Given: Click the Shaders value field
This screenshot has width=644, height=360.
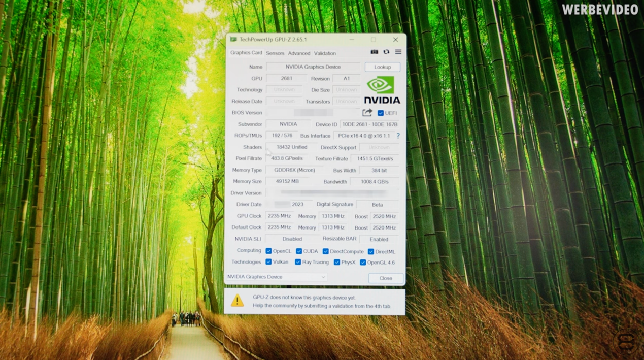Looking at the screenshot, I should point(291,147).
